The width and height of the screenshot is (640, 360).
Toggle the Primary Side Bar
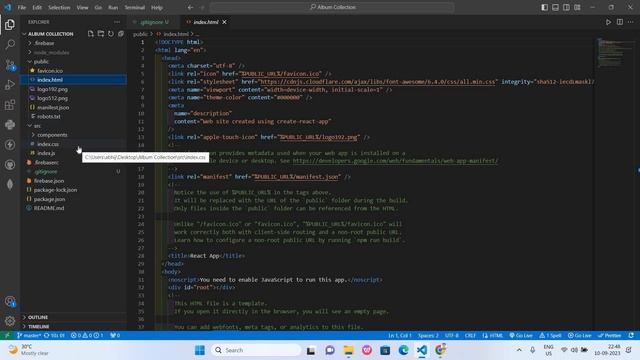coord(544,7)
